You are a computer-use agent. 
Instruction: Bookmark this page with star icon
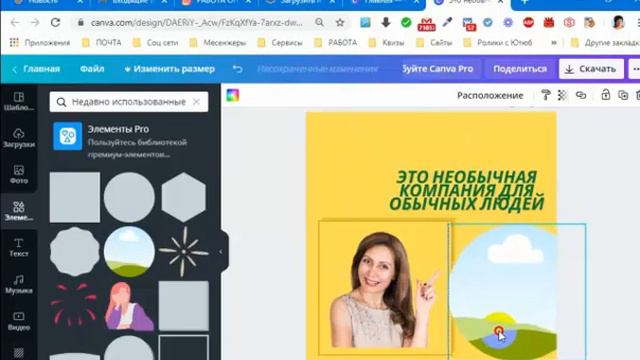pyautogui.click(x=340, y=23)
